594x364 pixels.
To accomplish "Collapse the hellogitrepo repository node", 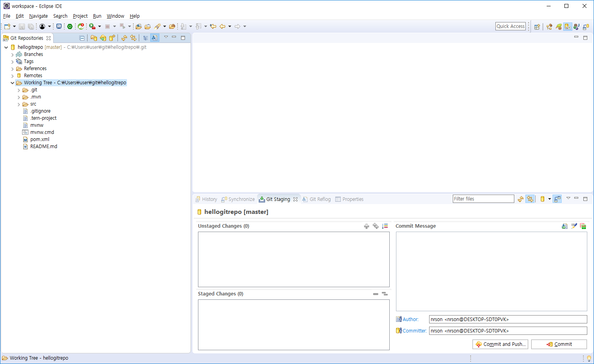I will 6,47.
